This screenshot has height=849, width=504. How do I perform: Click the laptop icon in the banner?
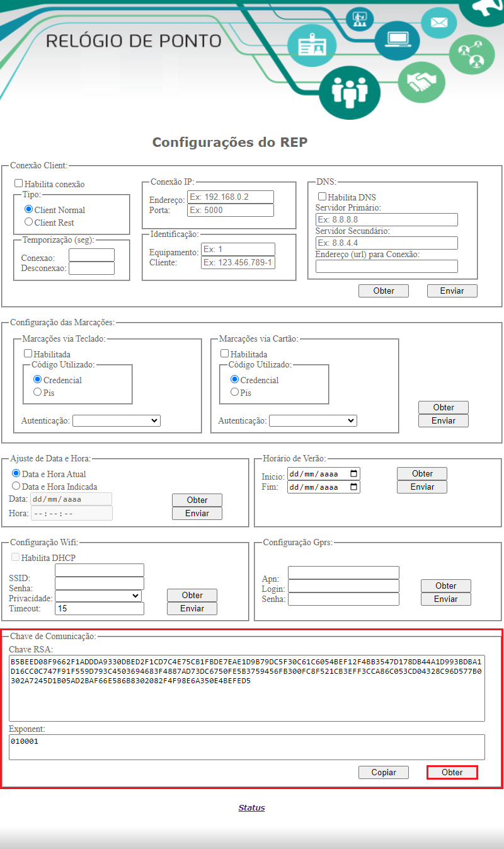(x=397, y=39)
